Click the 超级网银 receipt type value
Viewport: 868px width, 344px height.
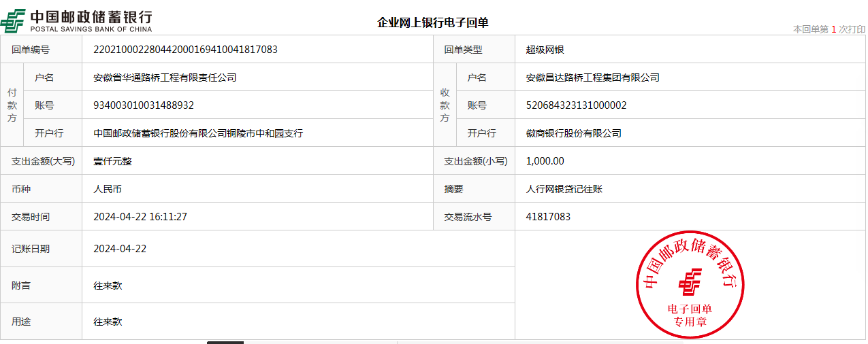click(545, 50)
